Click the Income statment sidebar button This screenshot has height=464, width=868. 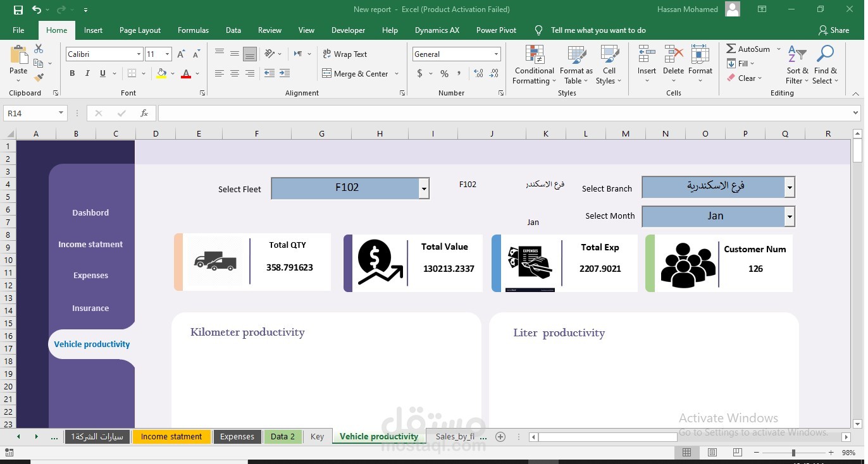point(90,244)
